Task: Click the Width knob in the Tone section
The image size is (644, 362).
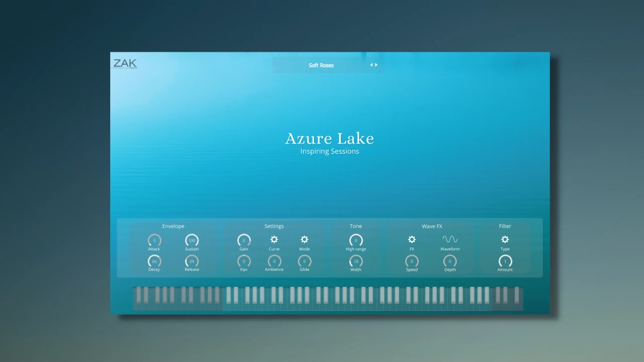Action: [356, 262]
